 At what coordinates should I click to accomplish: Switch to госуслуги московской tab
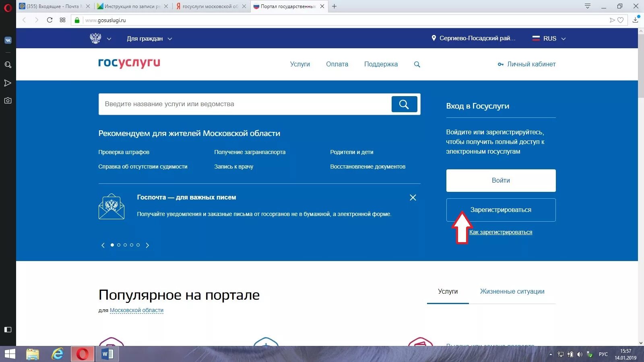click(211, 6)
